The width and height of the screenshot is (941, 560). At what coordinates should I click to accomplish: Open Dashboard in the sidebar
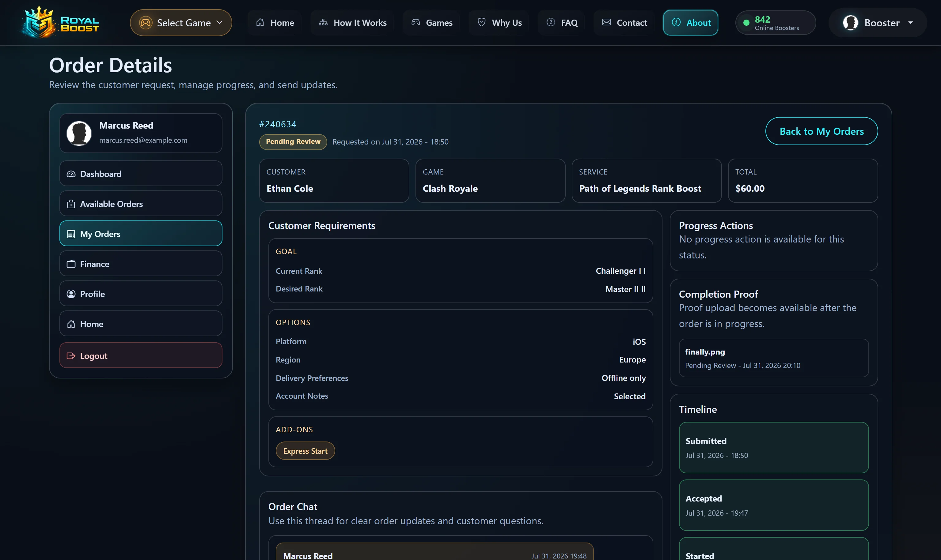(141, 174)
